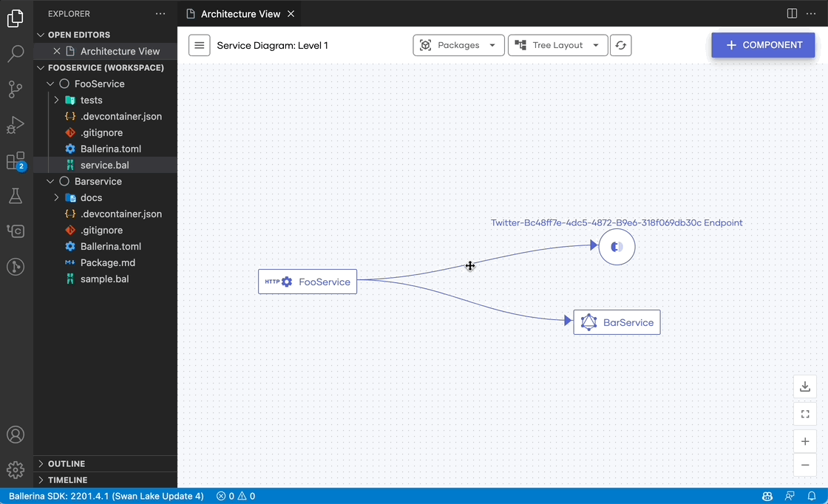The image size is (828, 504).
Task: Split the editor right
Action: click(792, 14)
